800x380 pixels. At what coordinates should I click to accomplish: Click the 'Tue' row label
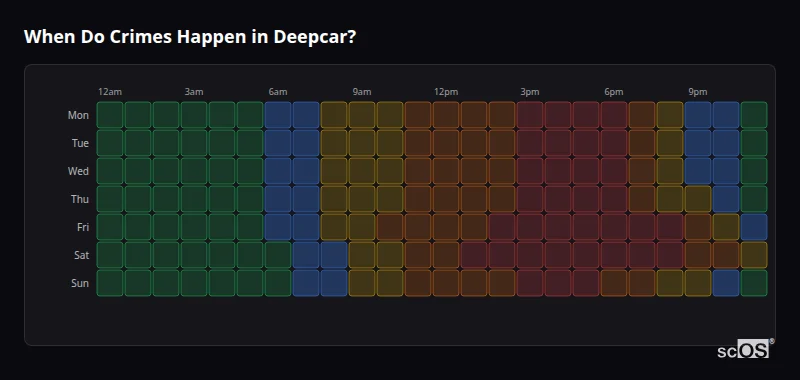click(80, 143)
